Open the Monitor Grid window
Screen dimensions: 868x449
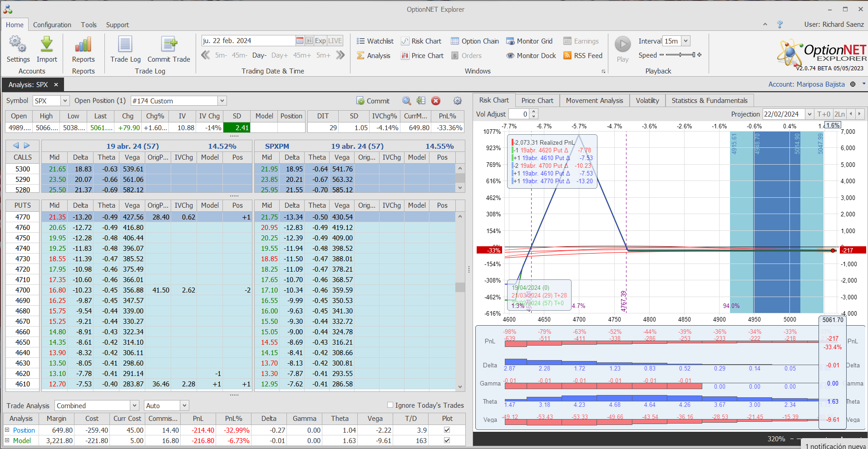tap(529, 41)
